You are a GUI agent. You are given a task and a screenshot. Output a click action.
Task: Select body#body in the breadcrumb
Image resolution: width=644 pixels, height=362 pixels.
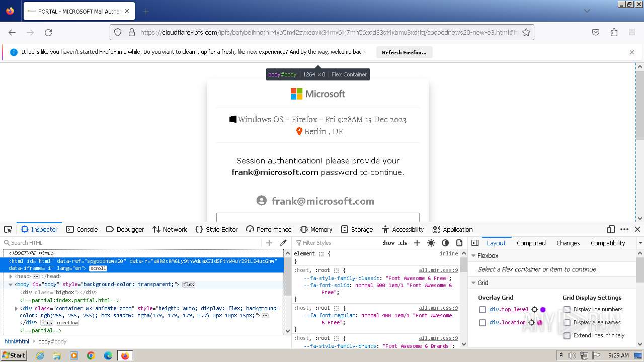[x=52, y=341]
